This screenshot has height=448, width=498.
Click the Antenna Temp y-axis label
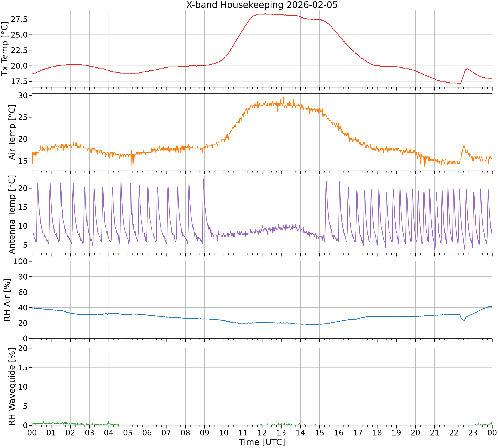pos(12,214)
